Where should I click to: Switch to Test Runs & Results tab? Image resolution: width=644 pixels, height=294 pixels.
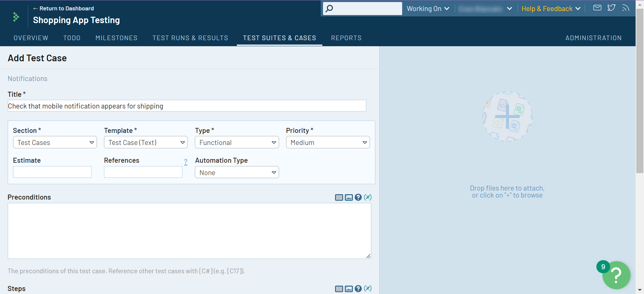[190, 38]
